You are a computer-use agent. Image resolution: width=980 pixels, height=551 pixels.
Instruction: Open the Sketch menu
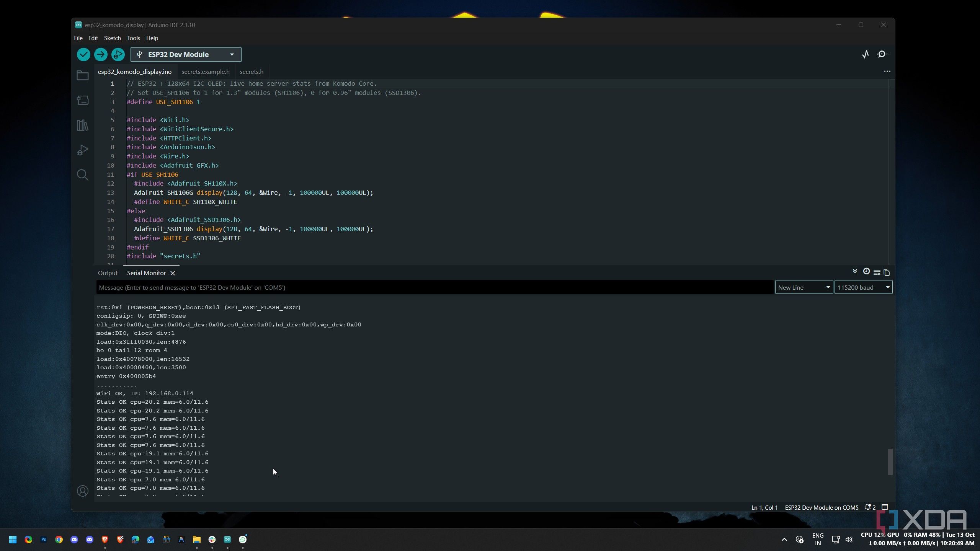112,38
